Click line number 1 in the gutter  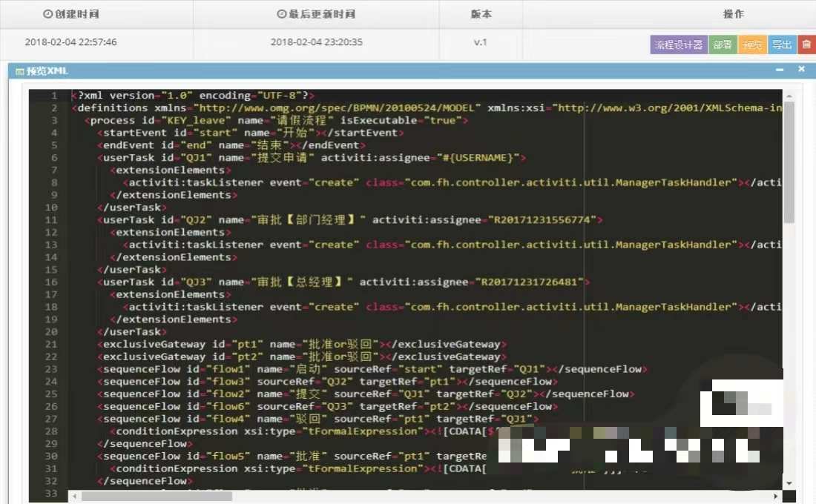(x=53, y=96)
